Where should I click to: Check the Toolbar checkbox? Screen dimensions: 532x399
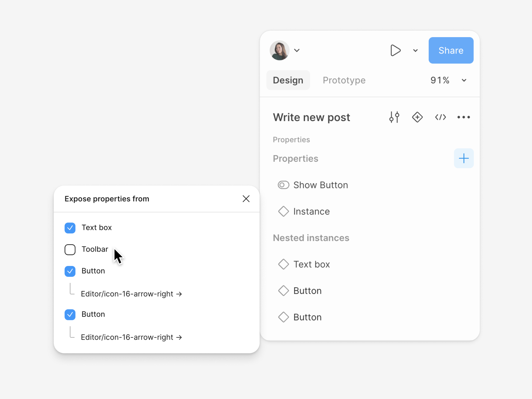[x=70, y=249]
